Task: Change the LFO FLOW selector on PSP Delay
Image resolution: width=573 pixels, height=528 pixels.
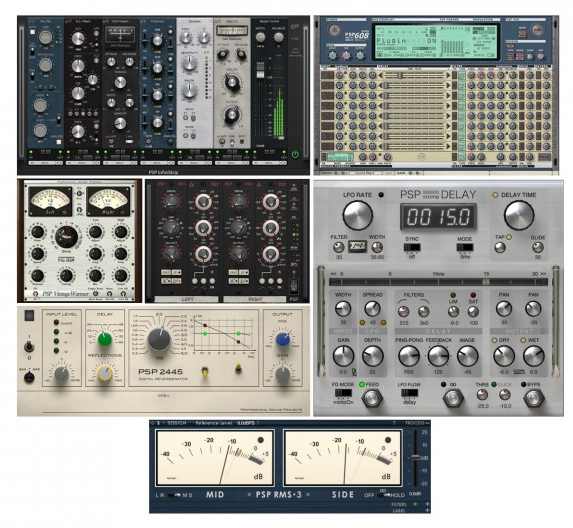Action: coord(409,393)
